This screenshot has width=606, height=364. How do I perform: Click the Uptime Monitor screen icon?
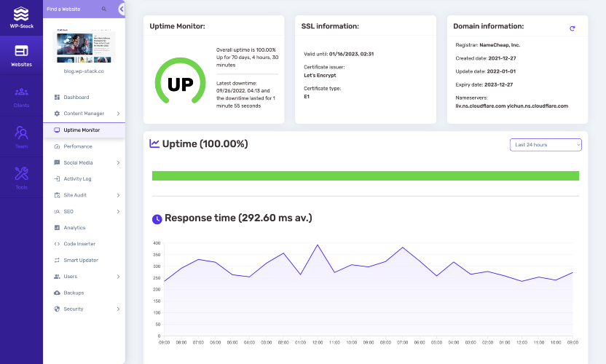[x=58, y=130]
